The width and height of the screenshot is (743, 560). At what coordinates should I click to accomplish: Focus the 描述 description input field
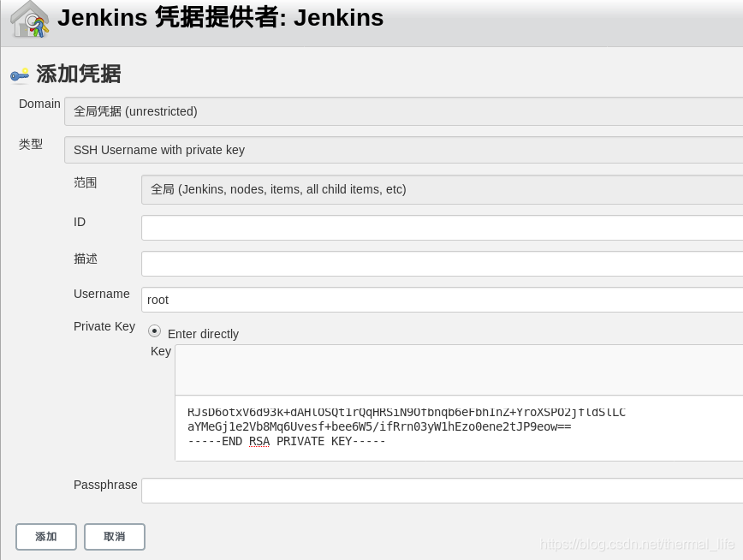pos(442,264)
